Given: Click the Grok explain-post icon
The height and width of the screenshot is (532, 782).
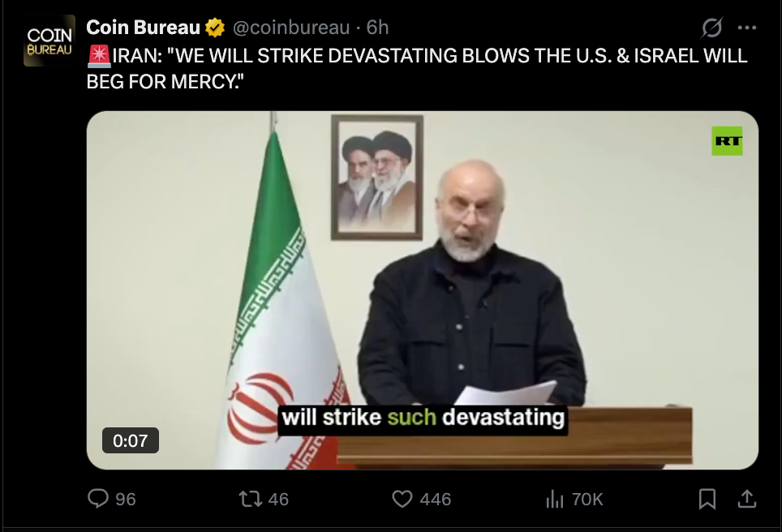Looking at the screenshot, I should coord(711,28).
